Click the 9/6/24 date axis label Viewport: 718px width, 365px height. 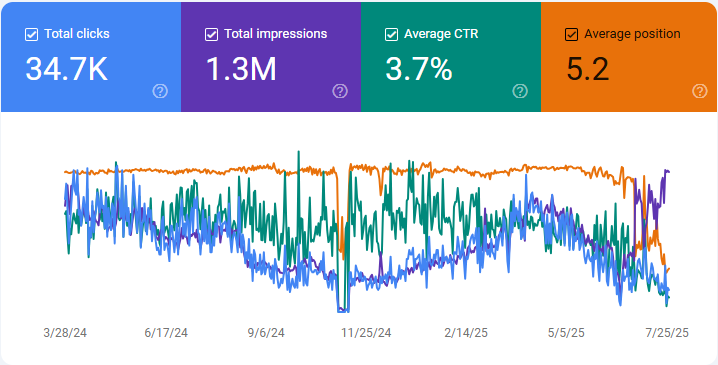click(x=267, y=333)
